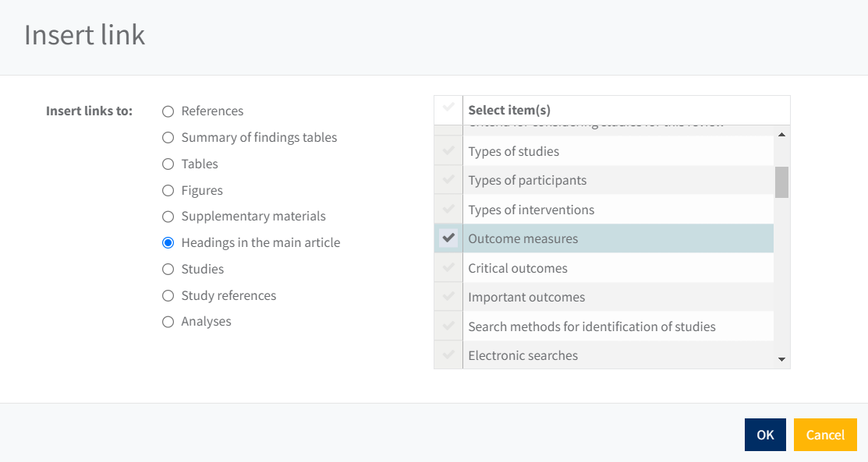Pick the Supplementary materials radio option

pyautogui.click(x=168, y=217)
